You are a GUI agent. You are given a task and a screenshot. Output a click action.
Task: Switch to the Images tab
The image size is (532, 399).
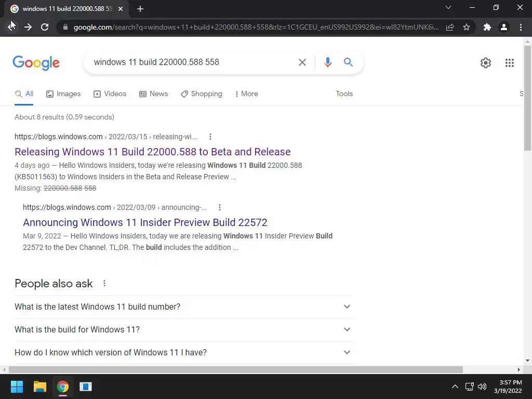[63, 94]
